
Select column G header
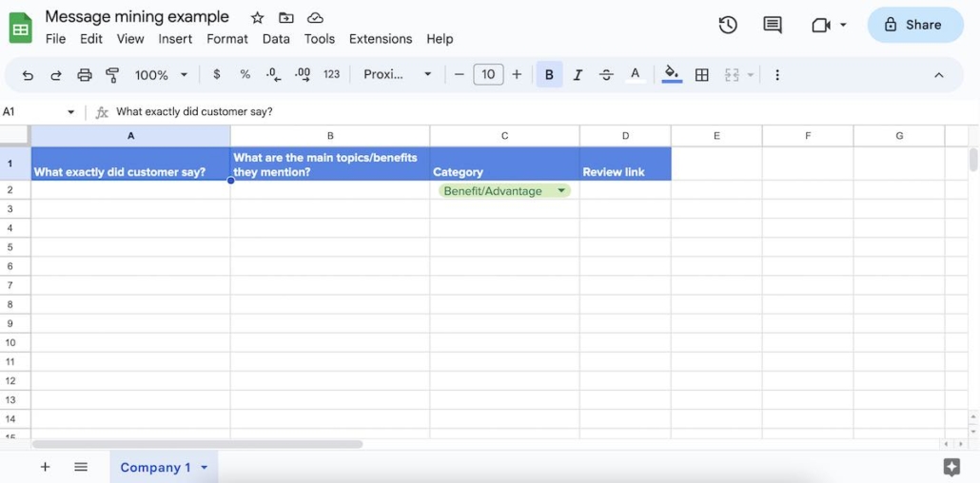(899, 136)
